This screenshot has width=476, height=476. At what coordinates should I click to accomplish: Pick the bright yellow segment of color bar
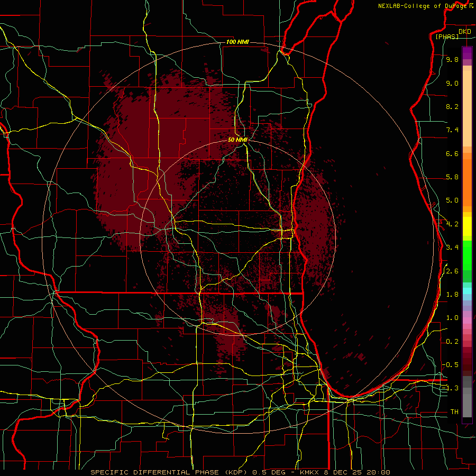pyautogui.click(x=467, y=226)
